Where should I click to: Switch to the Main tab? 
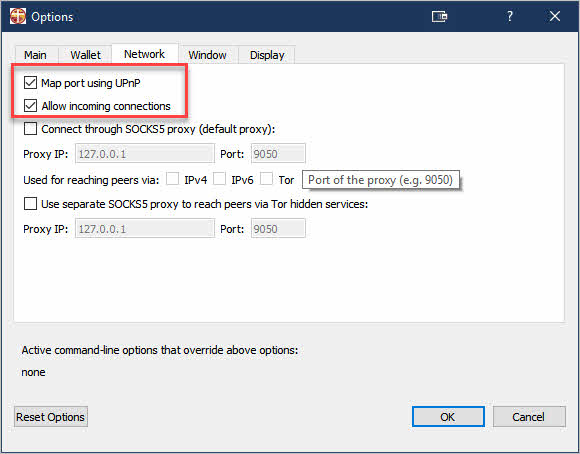tap(36, 55)
